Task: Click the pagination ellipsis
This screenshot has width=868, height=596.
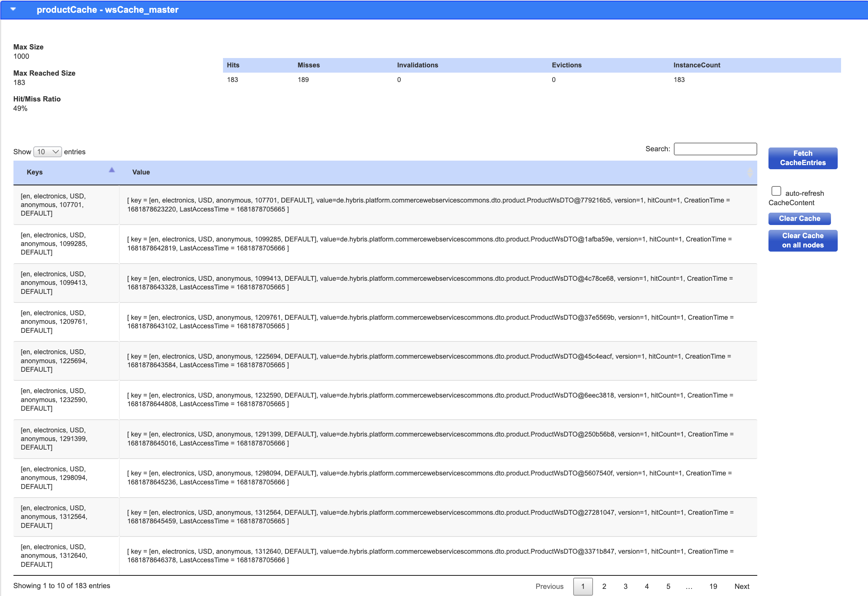Action: point(690,586)
